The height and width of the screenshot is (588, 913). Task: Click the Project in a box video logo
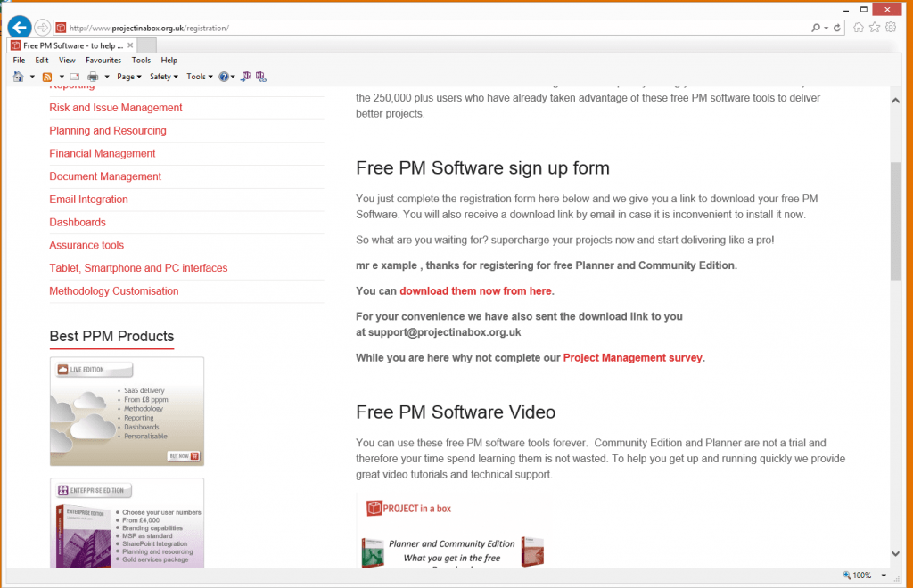click(x=408, y=509)
